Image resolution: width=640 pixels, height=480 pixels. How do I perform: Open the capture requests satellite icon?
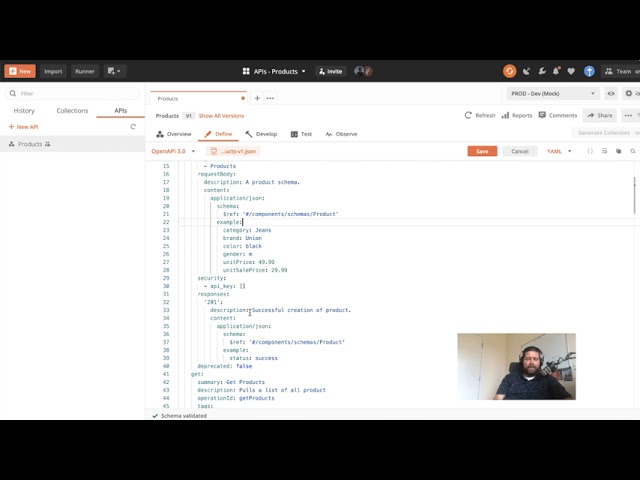(x=527, y=71)
